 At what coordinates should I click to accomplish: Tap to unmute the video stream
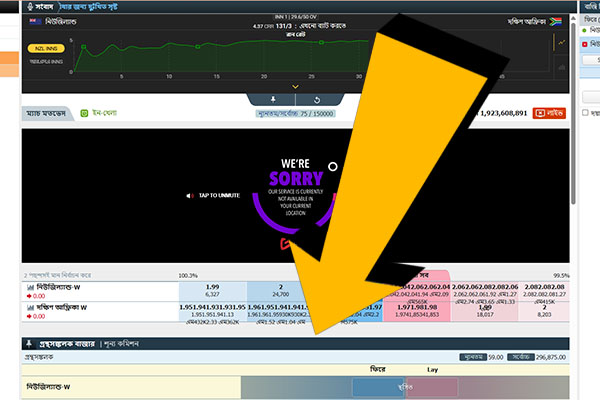pyautogui.click(x=211, y=196)
